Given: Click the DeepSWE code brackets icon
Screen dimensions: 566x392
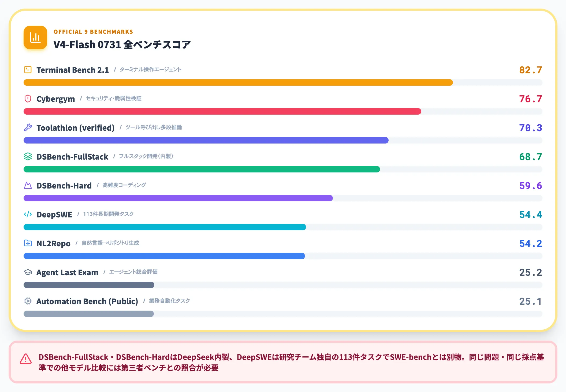Looking at the screenshot, I should [x=28, y=214].
